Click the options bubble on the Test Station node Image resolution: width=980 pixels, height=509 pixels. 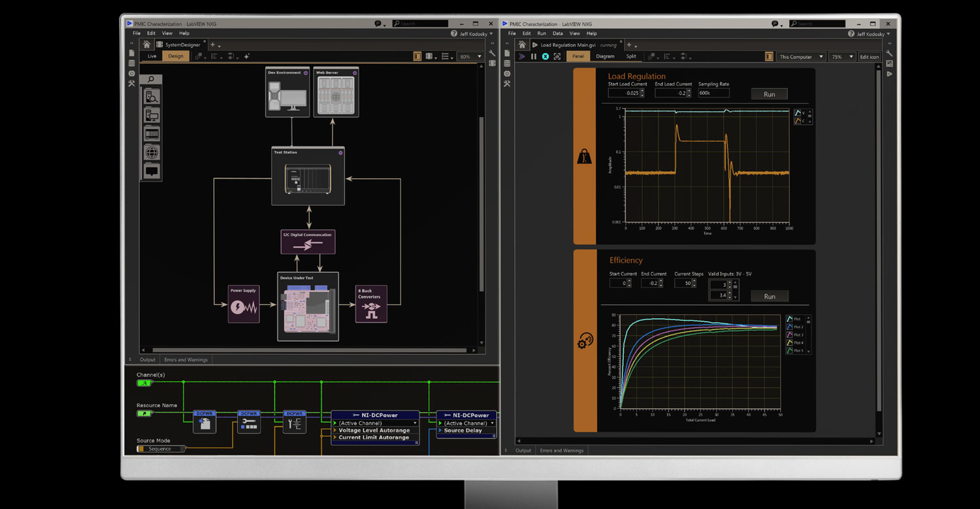(x=340, y=152)
